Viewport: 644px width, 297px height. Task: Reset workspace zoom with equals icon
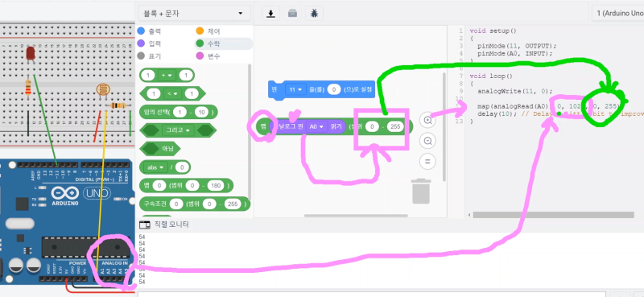point(427,161)
